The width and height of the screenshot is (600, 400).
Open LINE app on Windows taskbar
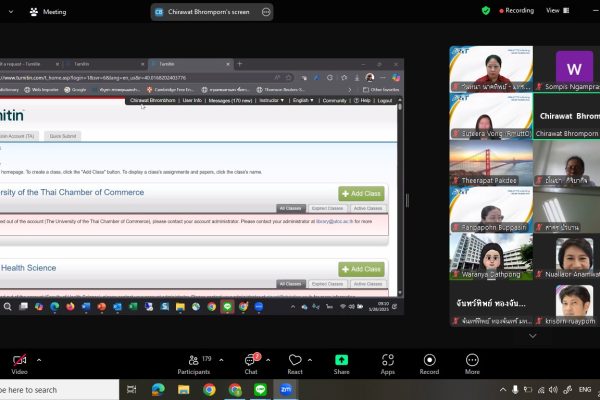pyautogui.click(x=260, y=390)
